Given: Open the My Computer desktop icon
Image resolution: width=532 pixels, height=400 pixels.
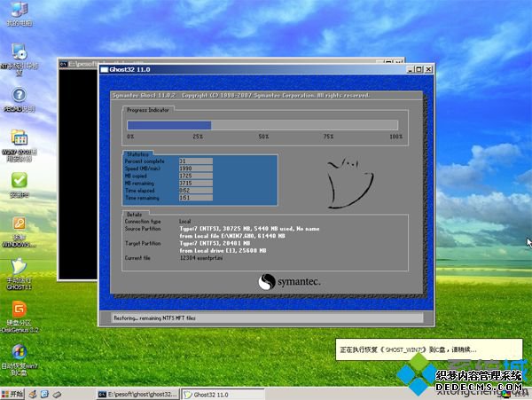Looking at the screenshot, I should click(x=19, y=11).
